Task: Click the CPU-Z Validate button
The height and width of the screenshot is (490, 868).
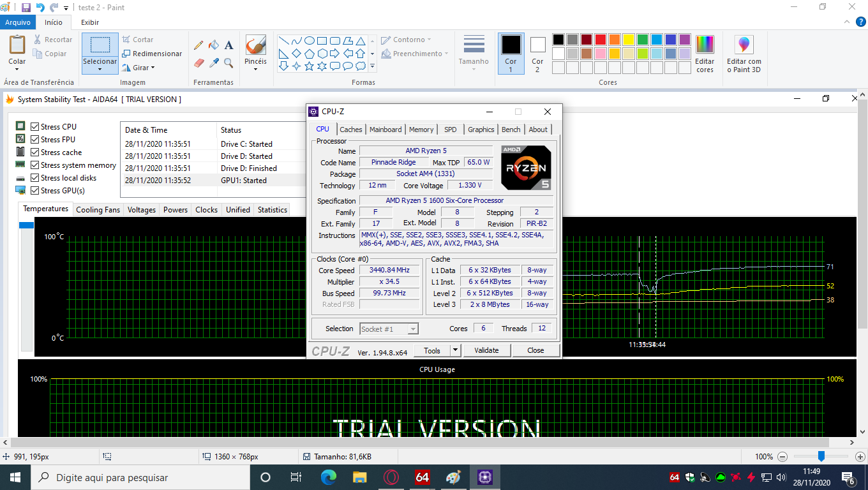Action: pos(486,350)
